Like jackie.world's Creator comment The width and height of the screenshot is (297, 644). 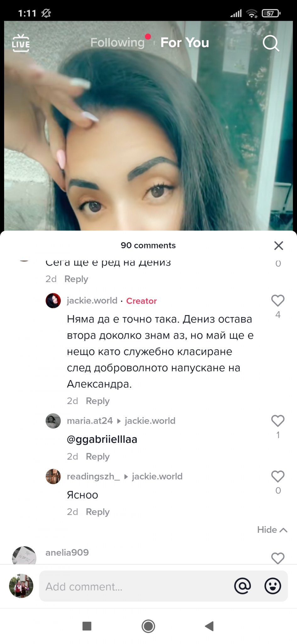(278, 301)
